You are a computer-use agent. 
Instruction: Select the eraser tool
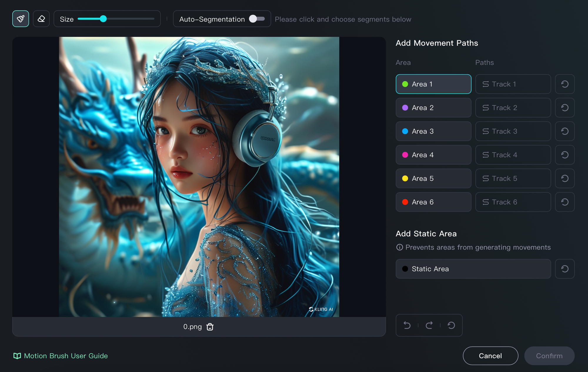(41, 19)
